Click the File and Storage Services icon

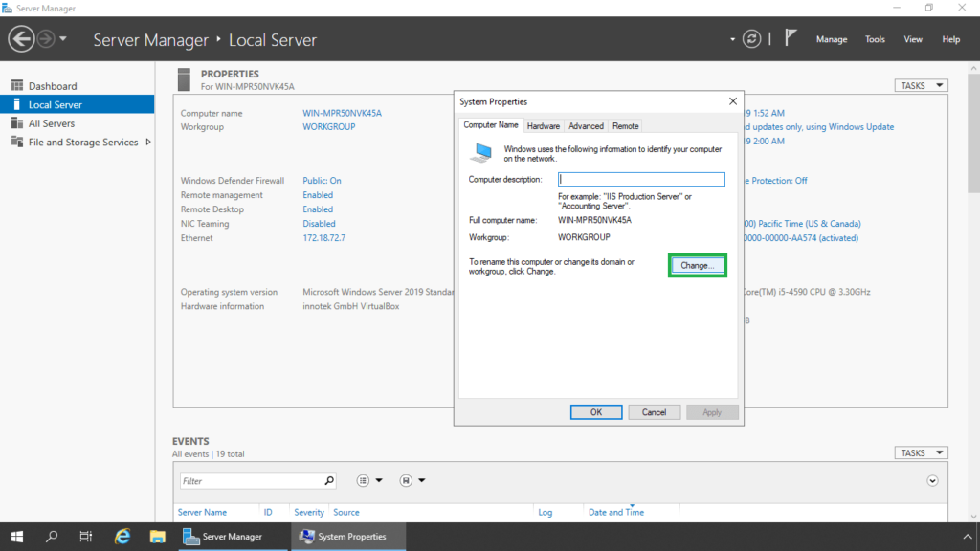point(17,142)
